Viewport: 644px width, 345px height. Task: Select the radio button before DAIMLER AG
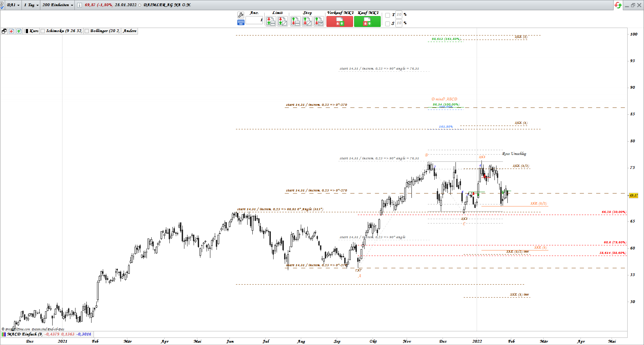pos(140,5)
